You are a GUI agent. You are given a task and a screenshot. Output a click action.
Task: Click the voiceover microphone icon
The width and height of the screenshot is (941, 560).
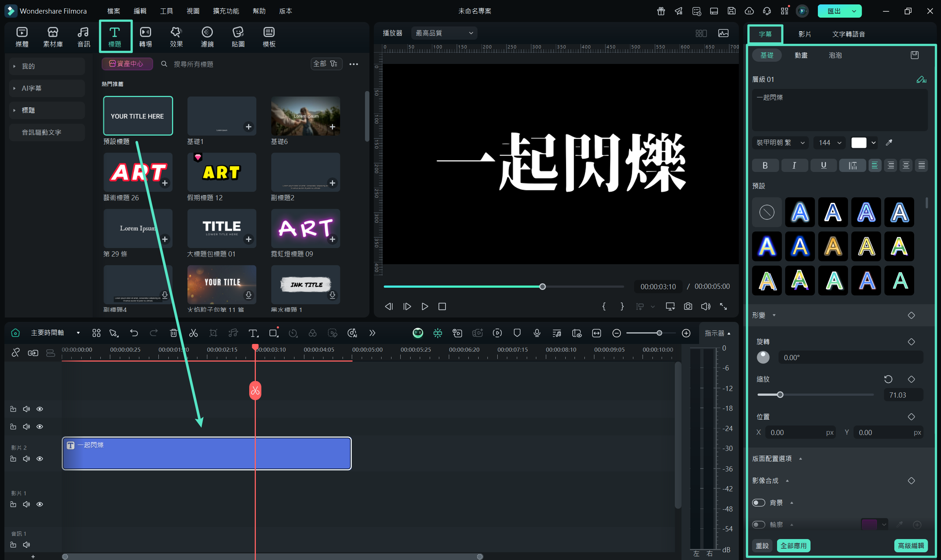pyautogui.click(x=537, y=333)
